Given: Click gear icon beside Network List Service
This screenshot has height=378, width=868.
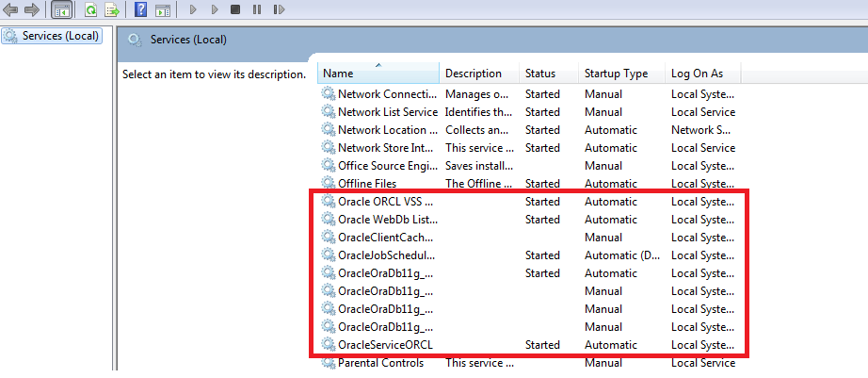Looking at the screenshot, I should point(329,111).
